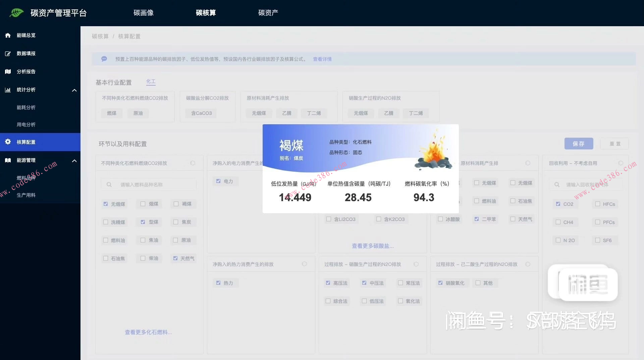Open the 化工 industry tab

click(151, 81)
